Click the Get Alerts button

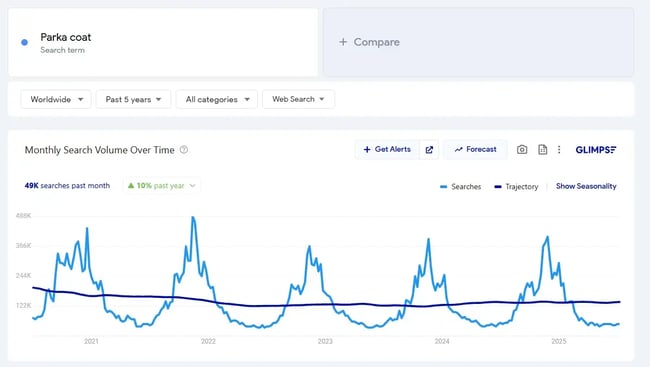387,149
